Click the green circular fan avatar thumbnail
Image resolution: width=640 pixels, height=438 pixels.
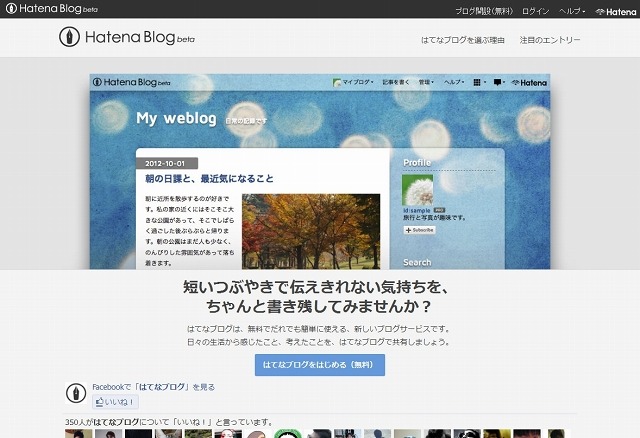coord(288,434)
